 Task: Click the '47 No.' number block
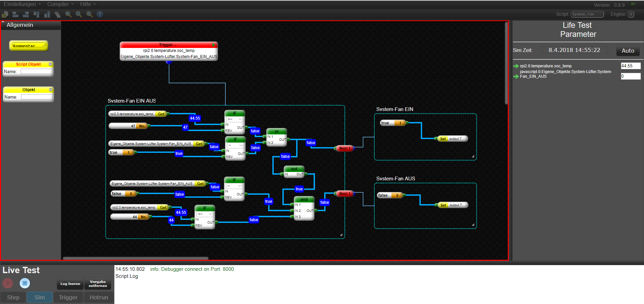point(129,126)
